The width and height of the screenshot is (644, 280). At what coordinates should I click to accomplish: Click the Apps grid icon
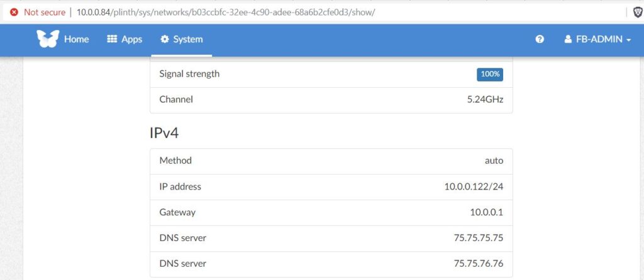(x=112, y=39)
